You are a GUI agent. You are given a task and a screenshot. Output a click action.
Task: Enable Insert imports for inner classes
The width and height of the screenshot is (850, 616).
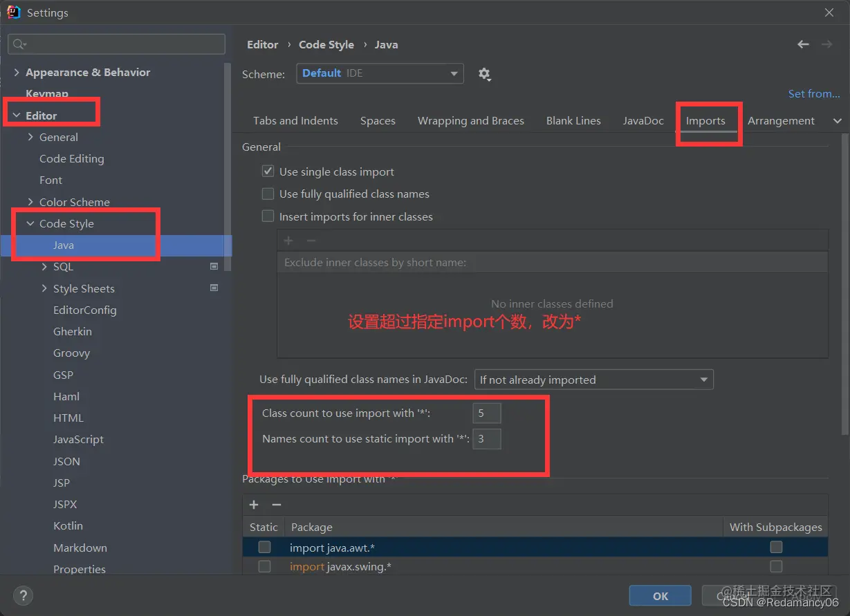268,216
